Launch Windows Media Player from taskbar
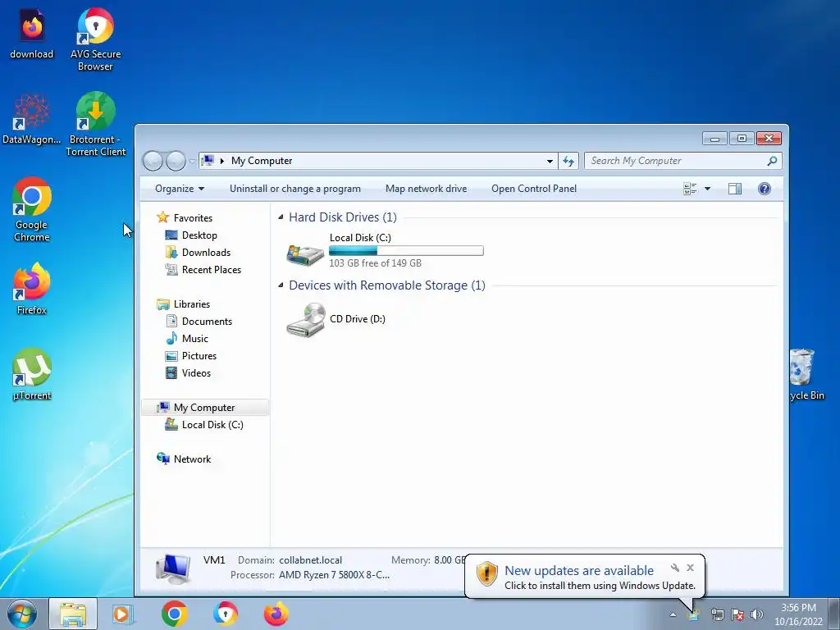Image resolution: width=840 pixels, height=630 pixels. (123, 614)
